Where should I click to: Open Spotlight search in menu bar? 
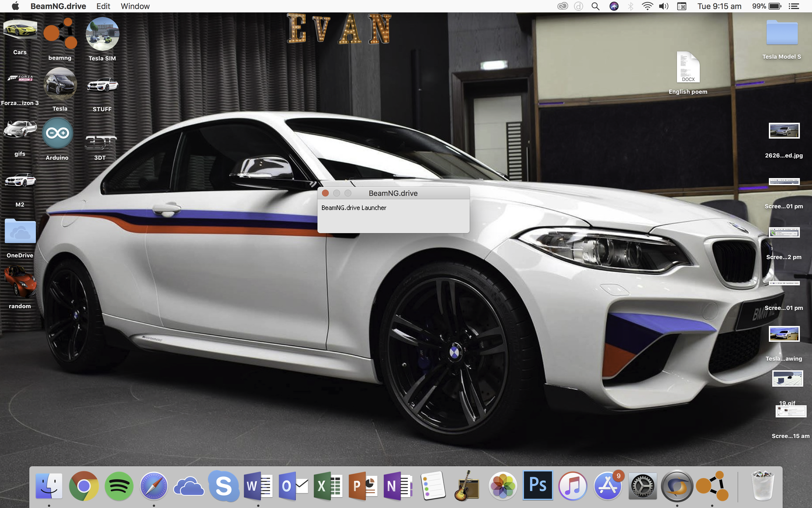595,6
